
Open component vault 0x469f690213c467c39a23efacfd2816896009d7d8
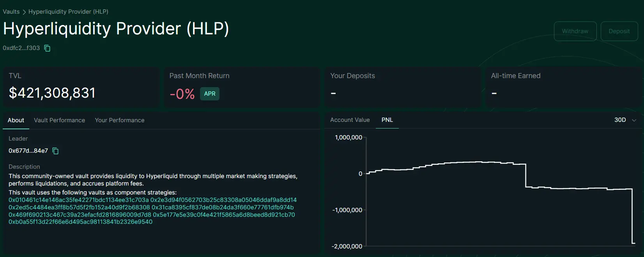coord(80,215)
